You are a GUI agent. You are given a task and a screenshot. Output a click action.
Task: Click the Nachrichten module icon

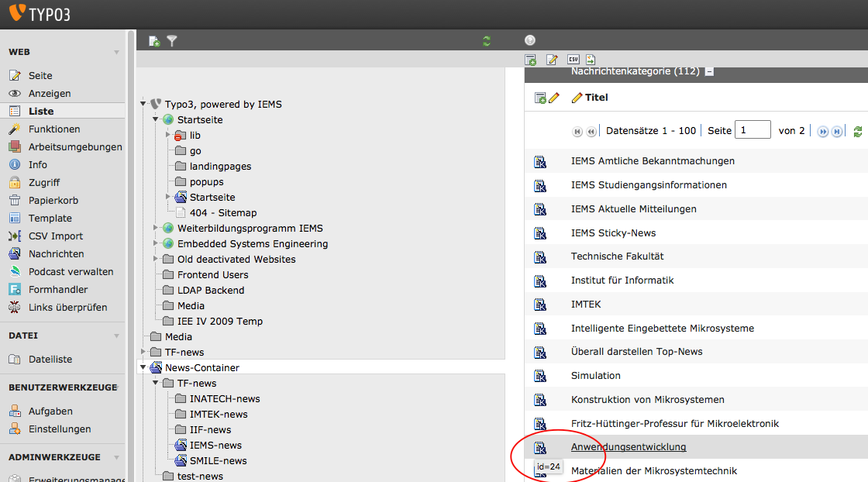coord(15,253)
